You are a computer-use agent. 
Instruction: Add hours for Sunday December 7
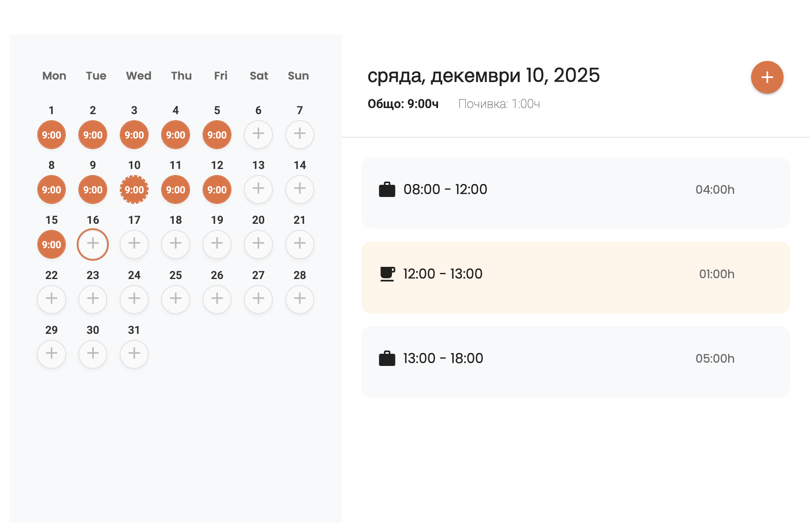(x=300, y=134)
